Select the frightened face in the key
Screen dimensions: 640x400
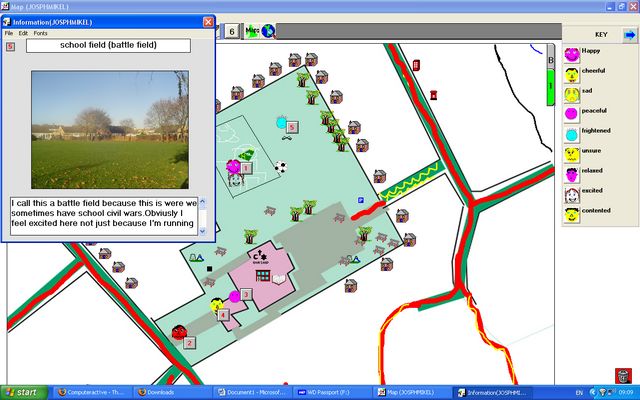pyautogui.click(x=572, y=134)
